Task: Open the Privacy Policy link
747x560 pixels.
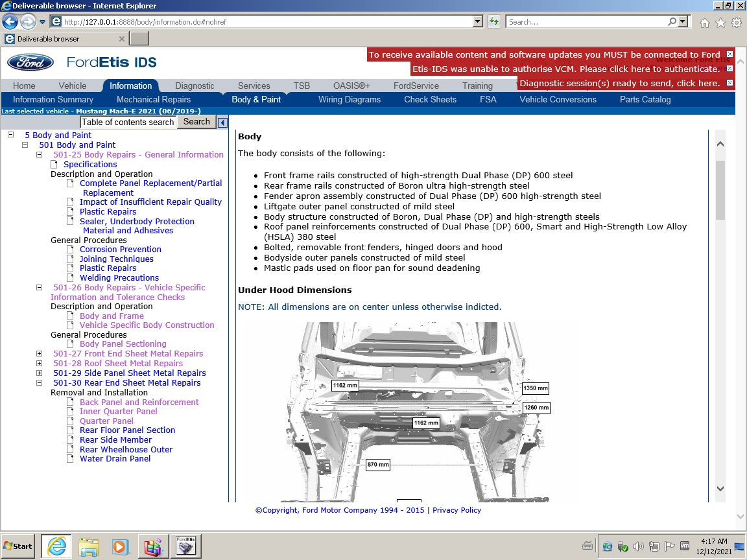Action: [456, 510]
